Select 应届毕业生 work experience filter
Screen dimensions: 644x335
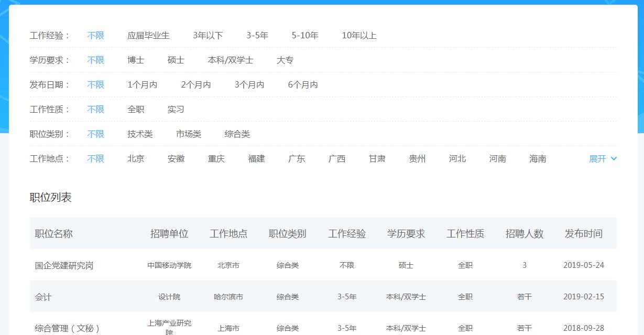(148, 36)
